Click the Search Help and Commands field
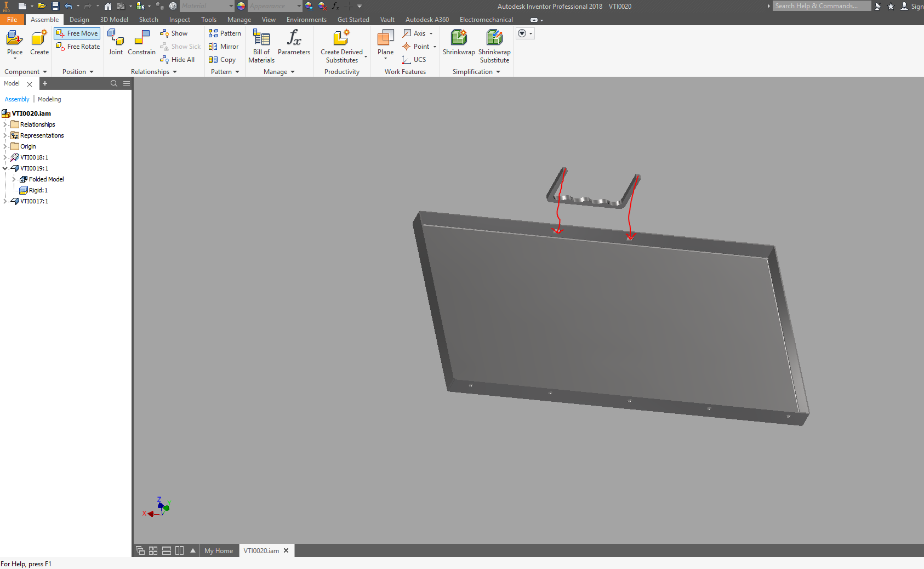The width and height of the screenshot is (924, 569). tap(822, 6)
